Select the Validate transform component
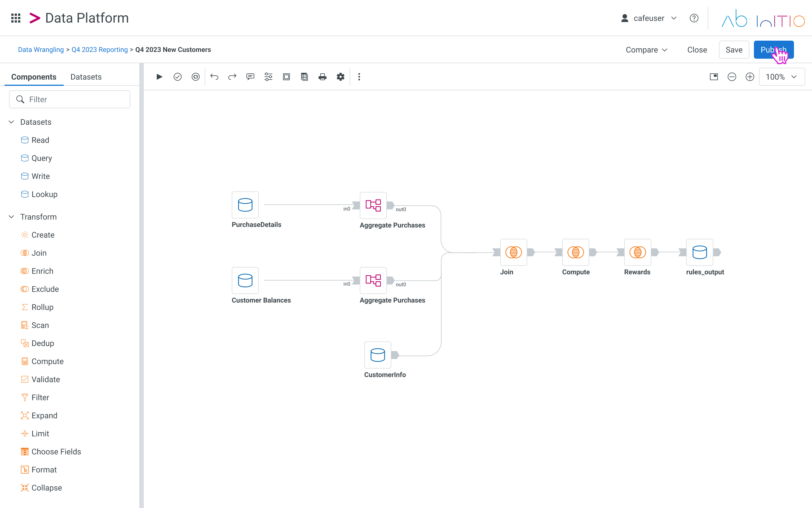812x508 pixels. (x=40, y=379)
